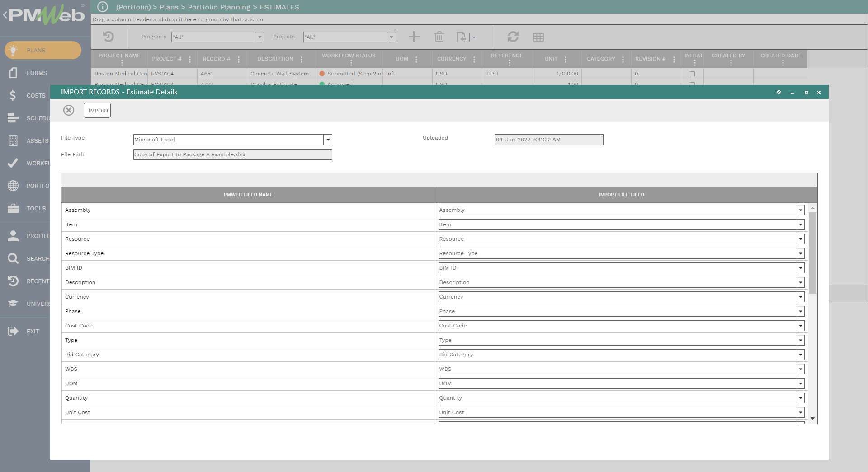
Task: Toggle the Initiated checkbox on the Douglas Estimate row
Action: (x=693, y=84)
